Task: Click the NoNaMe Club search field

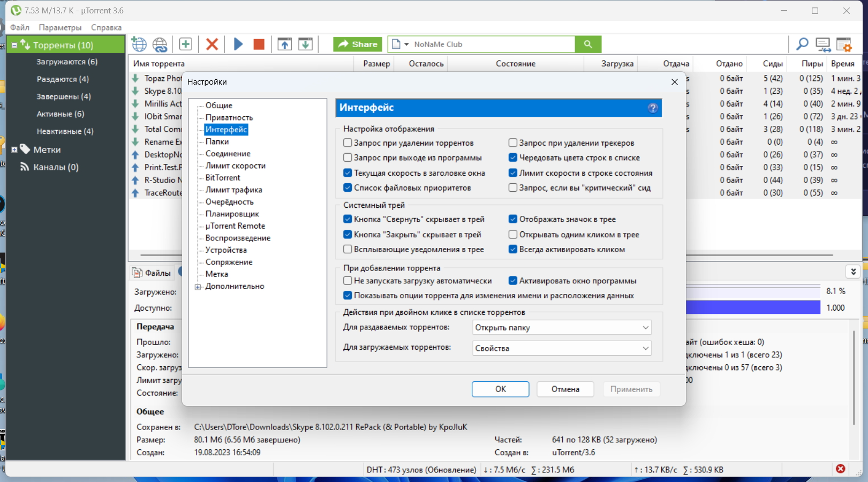Action: point(493,44)
